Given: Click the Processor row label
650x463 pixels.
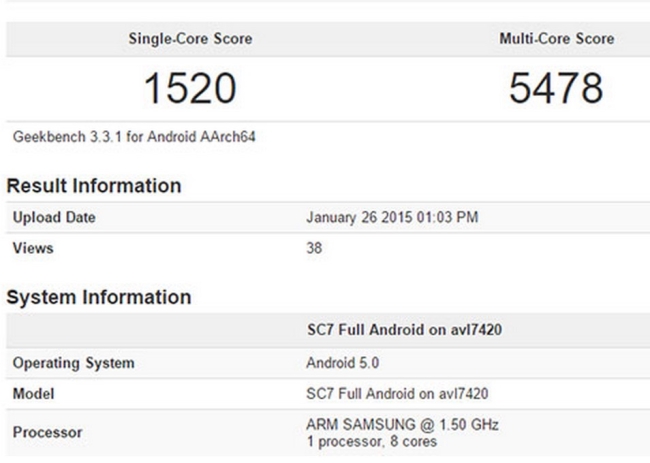Looking at the screenshot, I should point(47,434).
